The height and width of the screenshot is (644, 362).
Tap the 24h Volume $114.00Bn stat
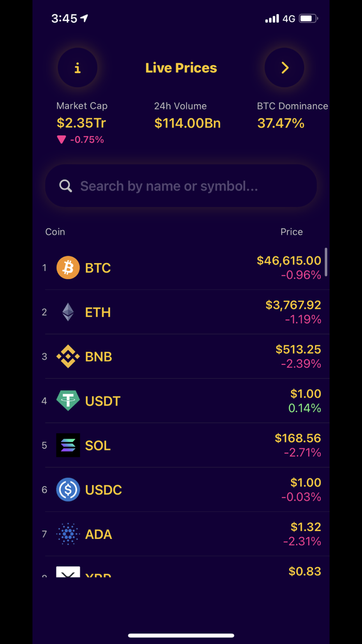[x=187, y=123]
